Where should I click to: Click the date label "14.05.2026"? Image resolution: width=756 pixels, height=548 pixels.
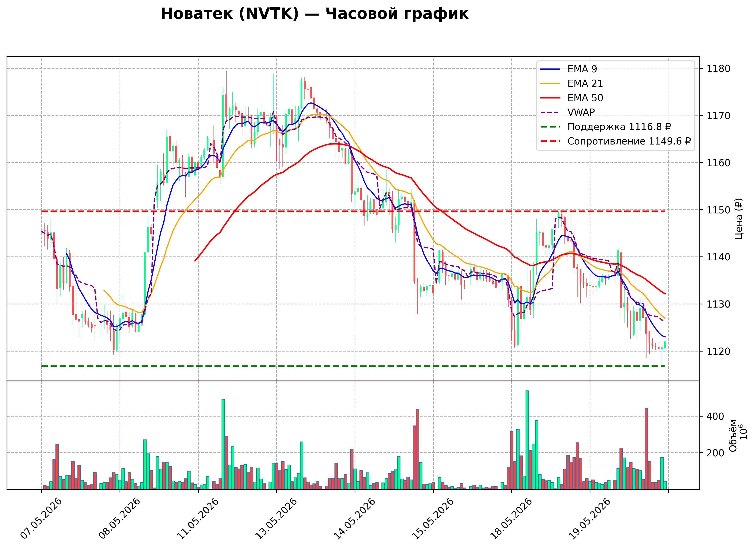[354, 519]
